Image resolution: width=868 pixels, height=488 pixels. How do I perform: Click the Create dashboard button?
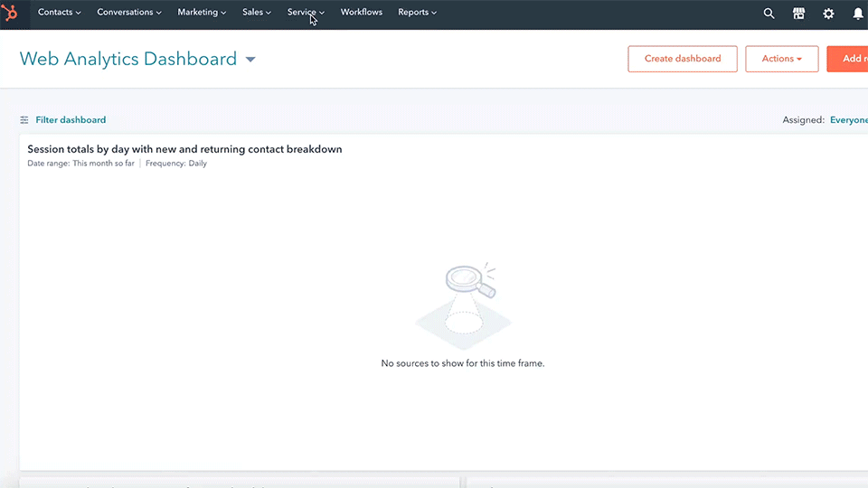pyautogui.click(x=683, y=59)
